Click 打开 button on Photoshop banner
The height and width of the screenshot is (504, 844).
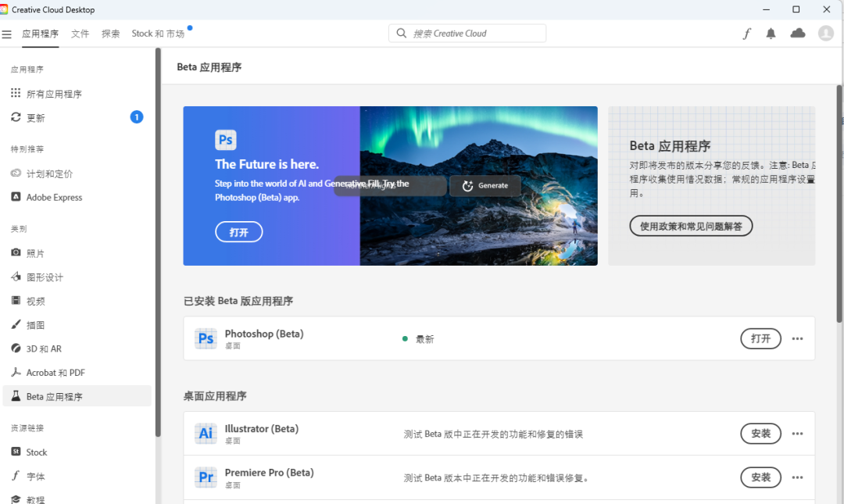[239, 232]
